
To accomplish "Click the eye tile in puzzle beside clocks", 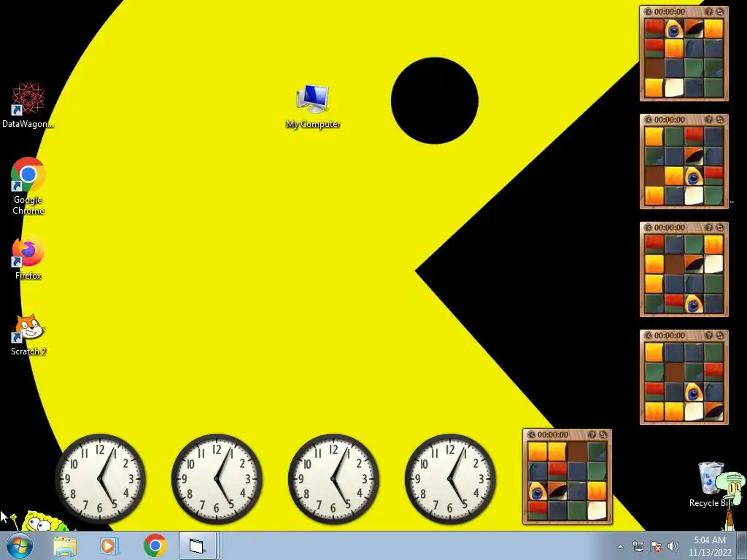I will [x=538, y=491].
